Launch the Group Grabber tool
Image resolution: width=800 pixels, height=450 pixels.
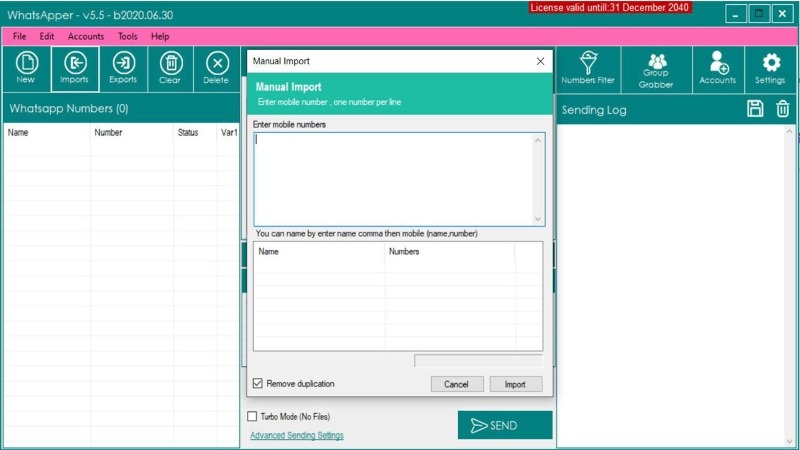coord(656,70)
